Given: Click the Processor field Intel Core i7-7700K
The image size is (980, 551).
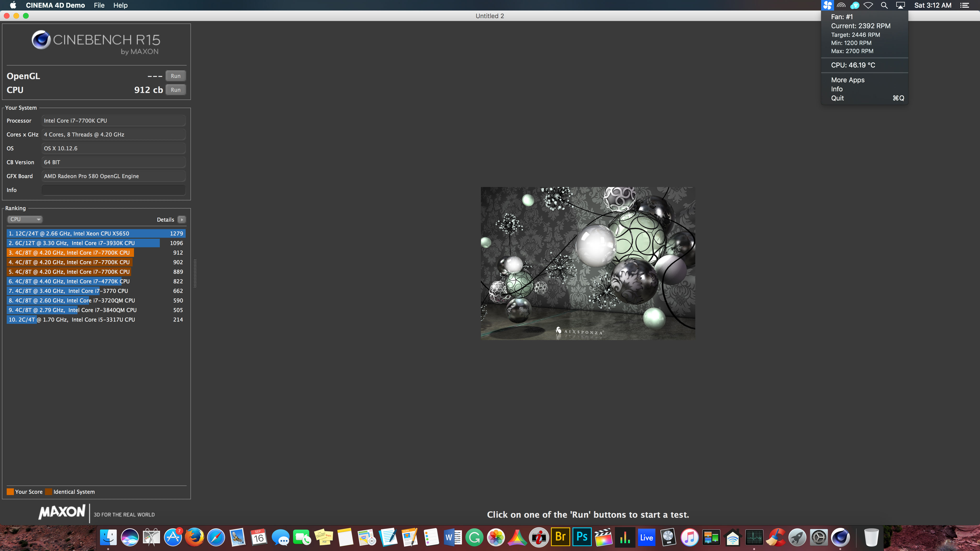Looking at the screenshot, I should [x=113, y=121].
